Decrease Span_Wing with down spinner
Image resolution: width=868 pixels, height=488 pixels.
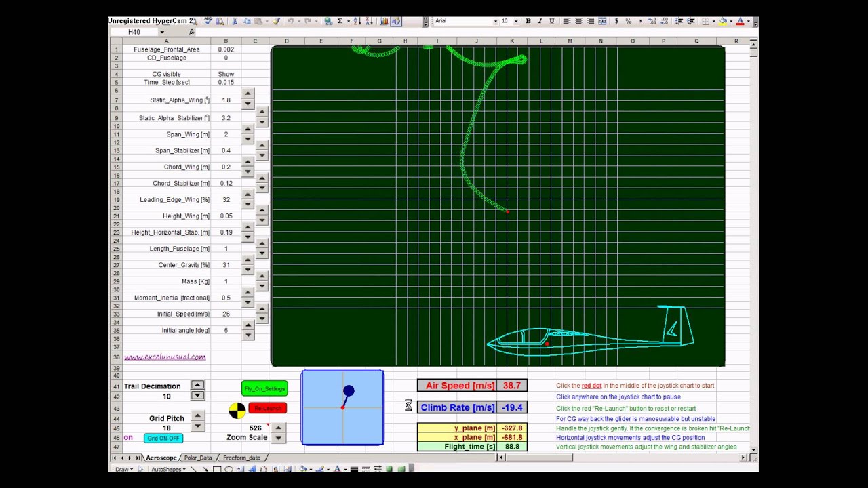click(x=248, y=139)
